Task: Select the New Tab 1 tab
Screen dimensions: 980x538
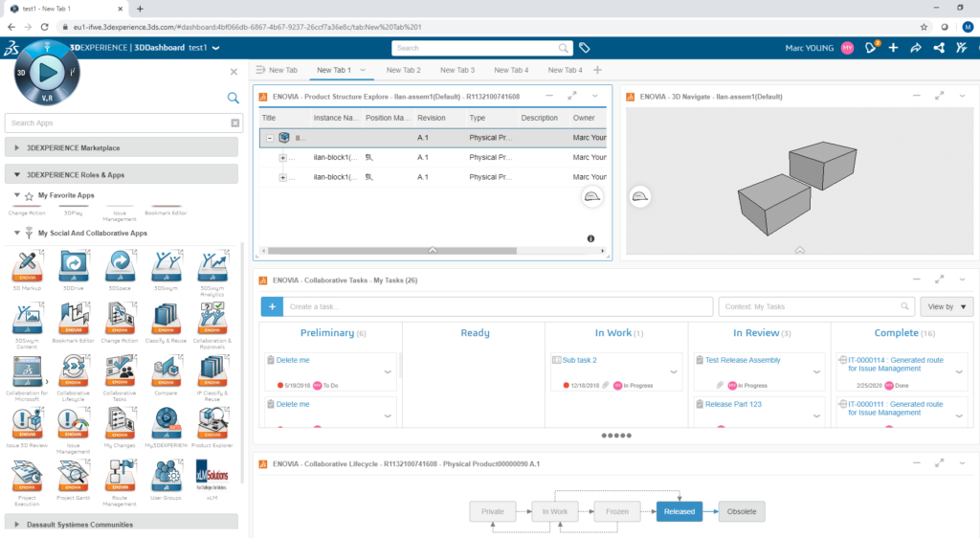Action: click(334, 70)
